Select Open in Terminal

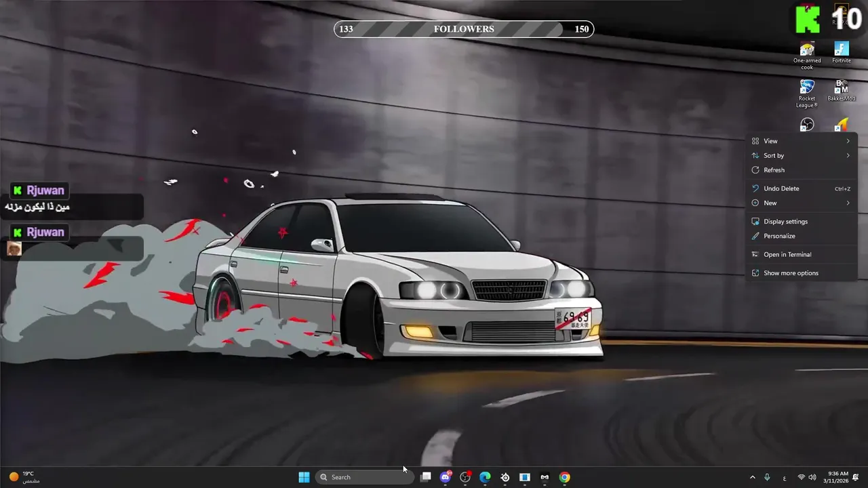point(801,255)
